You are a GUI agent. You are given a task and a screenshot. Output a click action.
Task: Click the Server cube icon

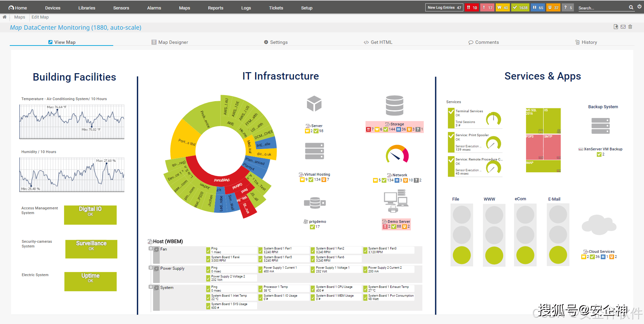point(314,104)
